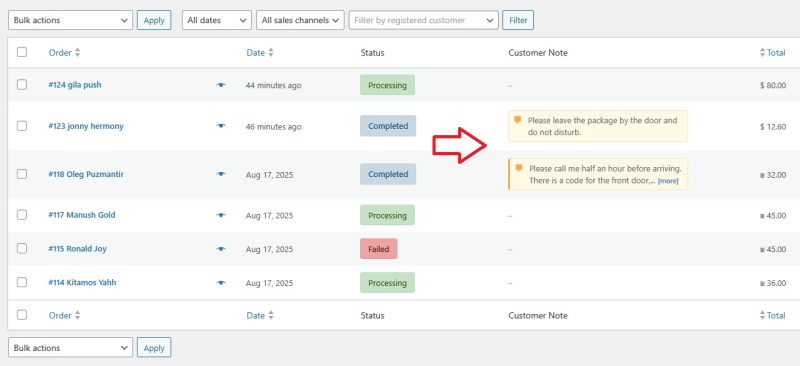The image size is (800, 366).
Task: Click sort arrows next to header Date column
Action: pyautogui.click(x=271, y=53)
